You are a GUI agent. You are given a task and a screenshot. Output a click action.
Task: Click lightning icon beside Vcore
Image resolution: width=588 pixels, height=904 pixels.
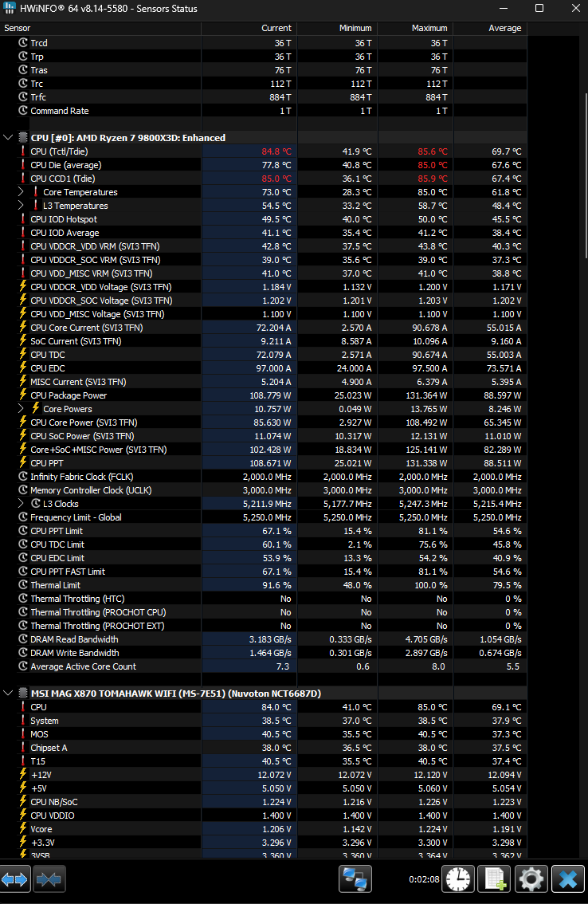pos(23,828)
